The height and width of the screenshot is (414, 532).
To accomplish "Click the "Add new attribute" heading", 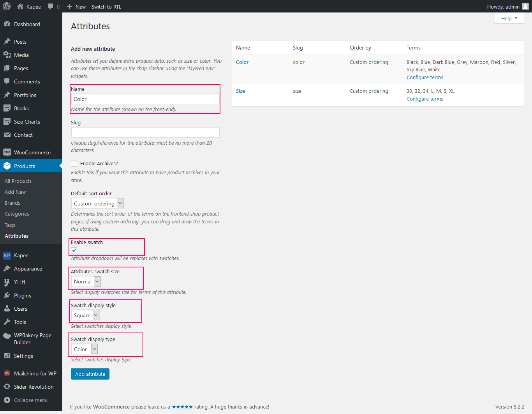I will point(93,49).
